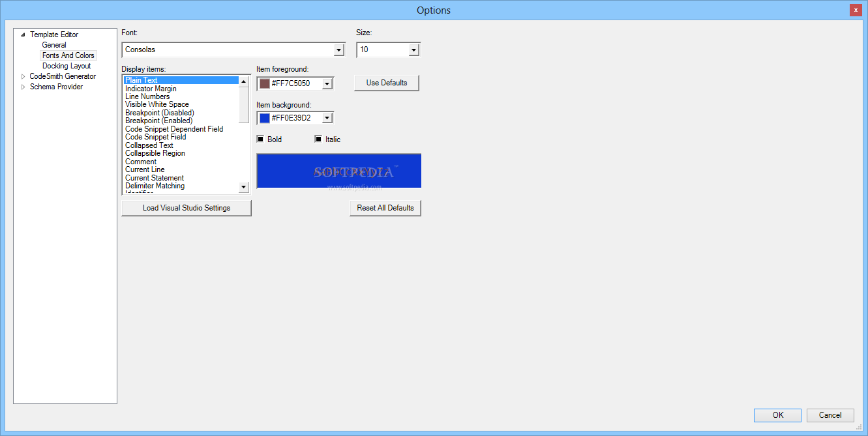Click Load Visual Studio Settings button
The width and height of the screenshot is (868, 436).
point(187,208)
